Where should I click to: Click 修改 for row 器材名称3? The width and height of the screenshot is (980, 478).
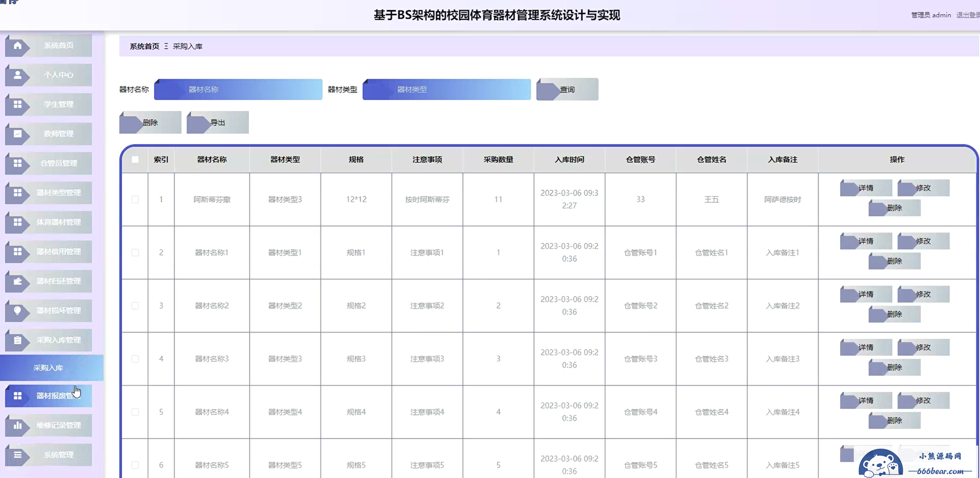[923, 348]
